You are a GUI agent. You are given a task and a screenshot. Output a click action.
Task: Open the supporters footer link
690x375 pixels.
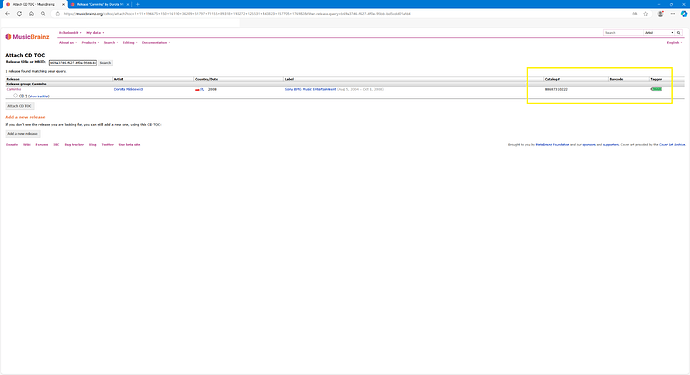click(x=610, y=145)
